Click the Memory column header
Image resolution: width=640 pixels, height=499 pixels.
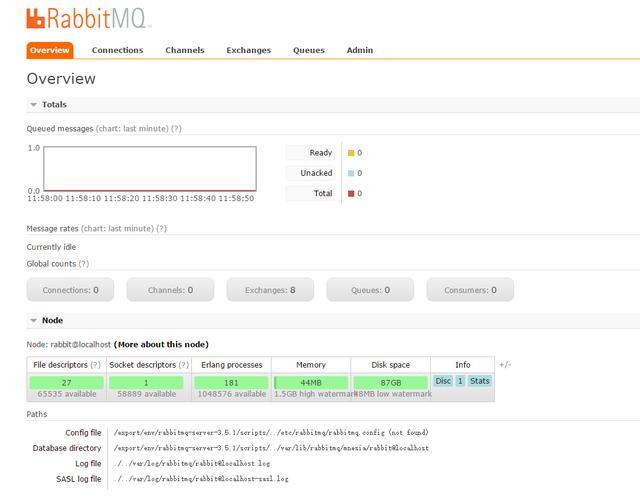(311, 365)
